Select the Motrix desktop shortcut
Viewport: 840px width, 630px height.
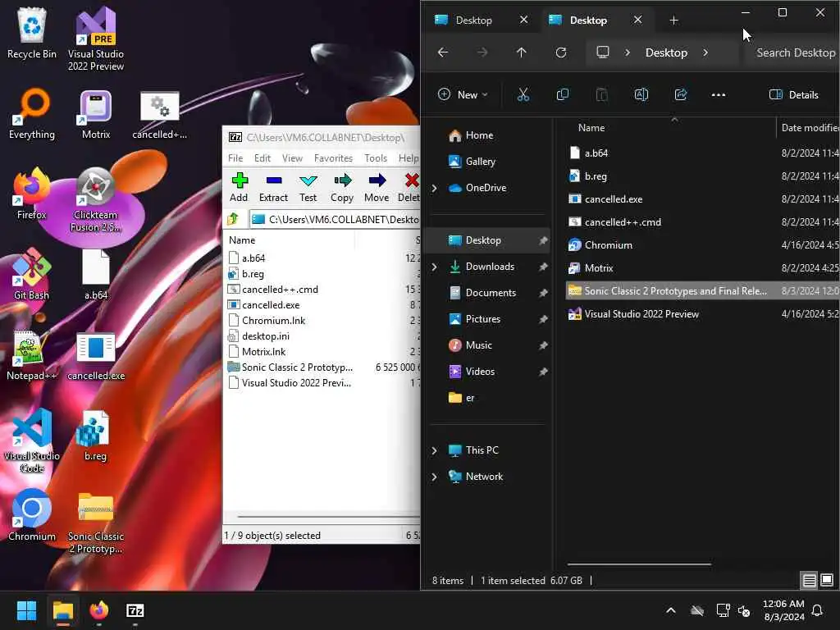point(96,114)
